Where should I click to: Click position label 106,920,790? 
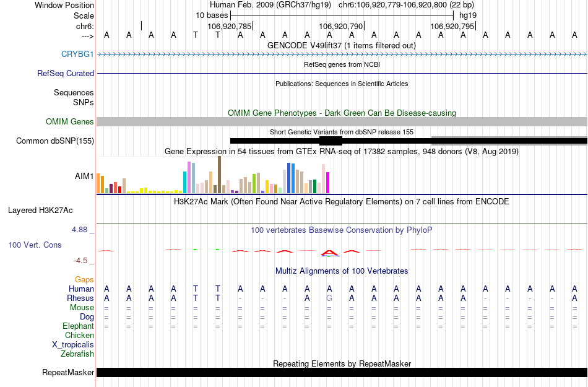coord(341,27)
